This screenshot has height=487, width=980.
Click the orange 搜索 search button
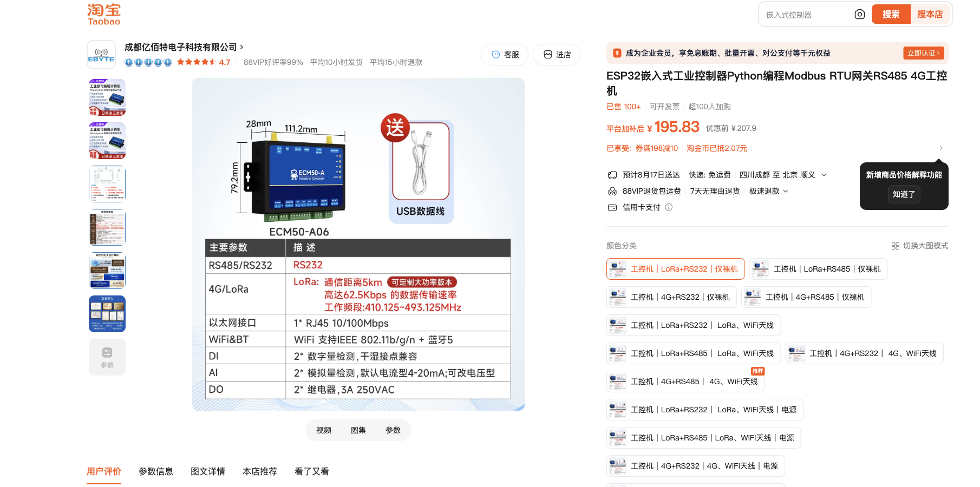click(x=891, y=15)
